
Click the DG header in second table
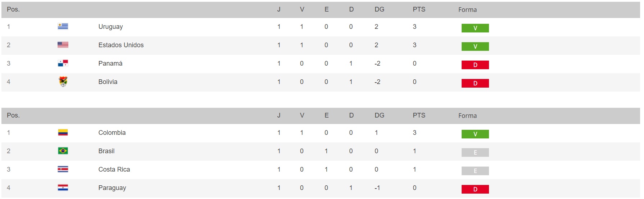tap(379, 115)
